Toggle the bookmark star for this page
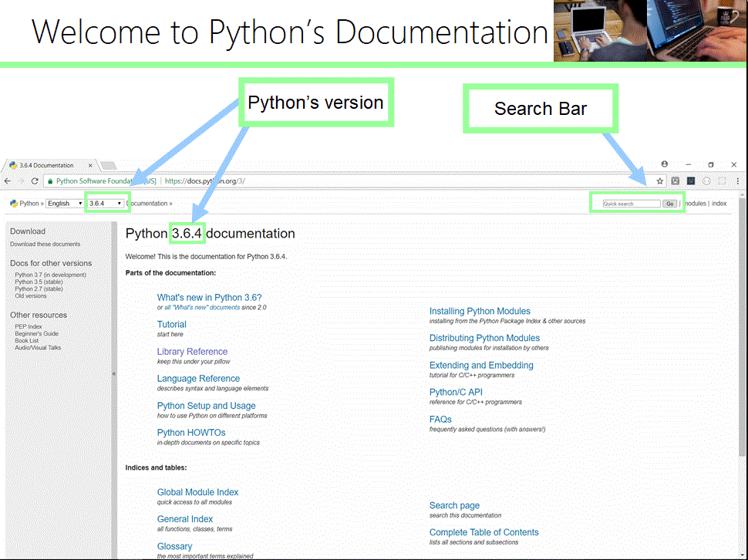Viewport: 748px width, 560px height. click(660, 180)
